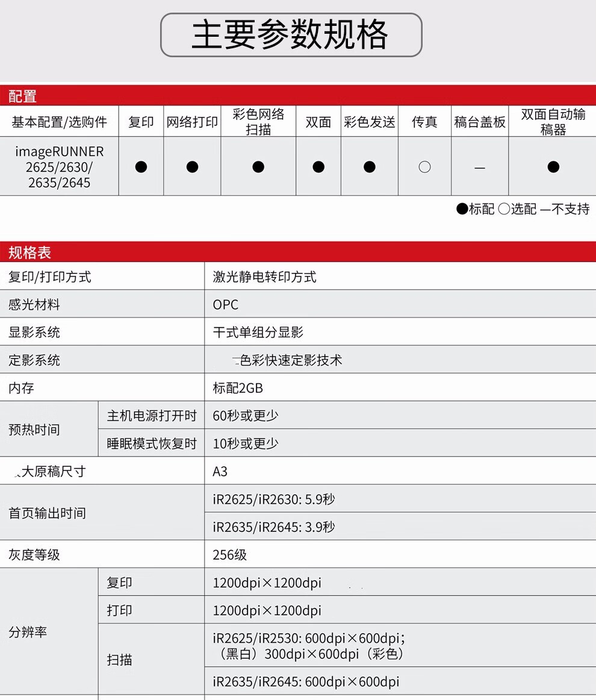Click the filled dot under 双面自动输稿器 column
596x700 pixels.
click(553, 167)
